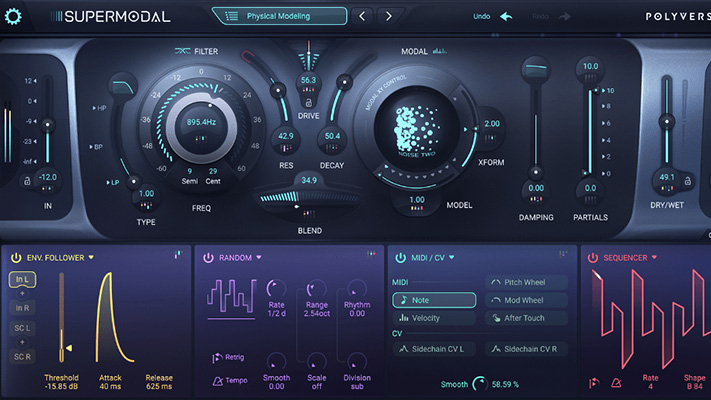
Task: Open the Env. Follower type dropdown
Action: 91,257
